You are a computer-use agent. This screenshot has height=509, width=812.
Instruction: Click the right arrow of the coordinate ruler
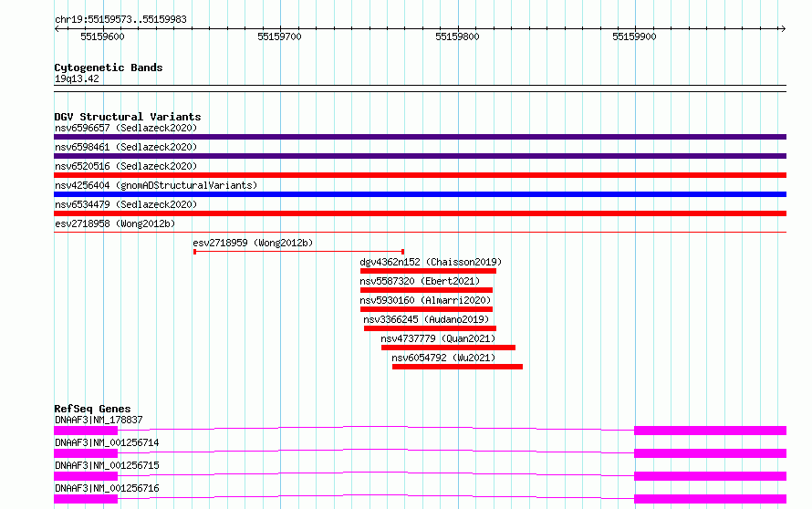coord(783,28)
